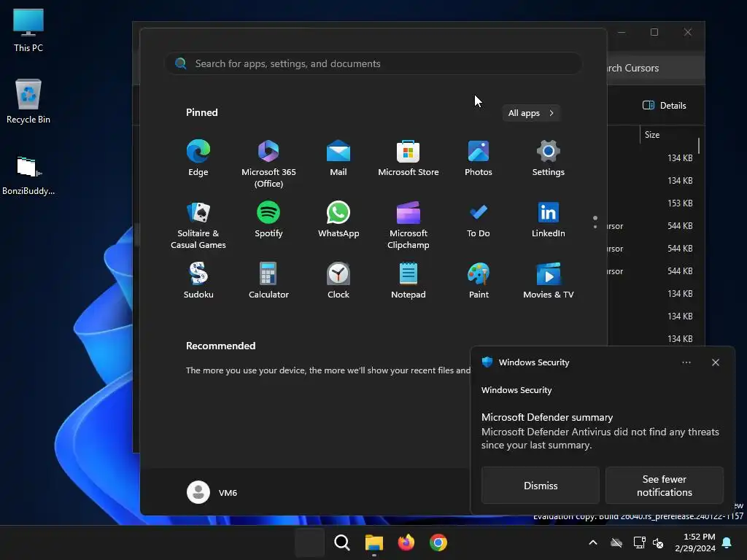Select the Recycle Bin desktop icon
This screenshot has width=747, height=560.
(x=28, y=101)
